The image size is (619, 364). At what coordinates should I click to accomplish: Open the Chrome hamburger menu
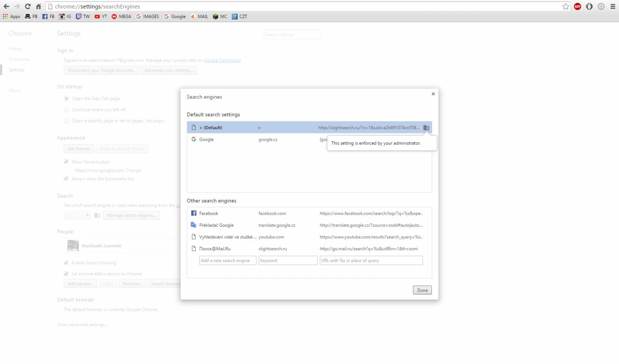point(613,7)
